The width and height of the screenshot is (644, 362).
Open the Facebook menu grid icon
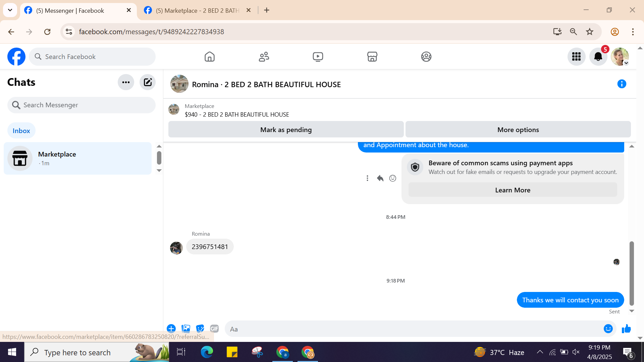576,57
